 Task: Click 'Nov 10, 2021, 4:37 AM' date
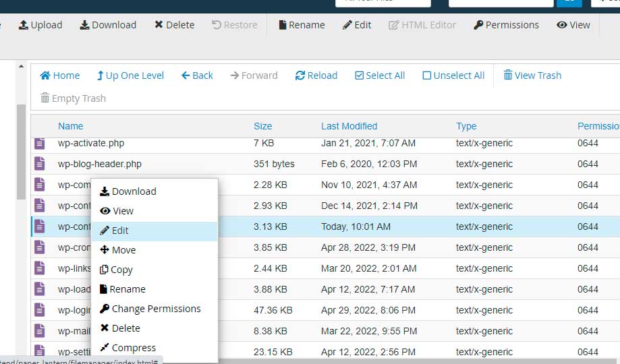coord(369,185)
